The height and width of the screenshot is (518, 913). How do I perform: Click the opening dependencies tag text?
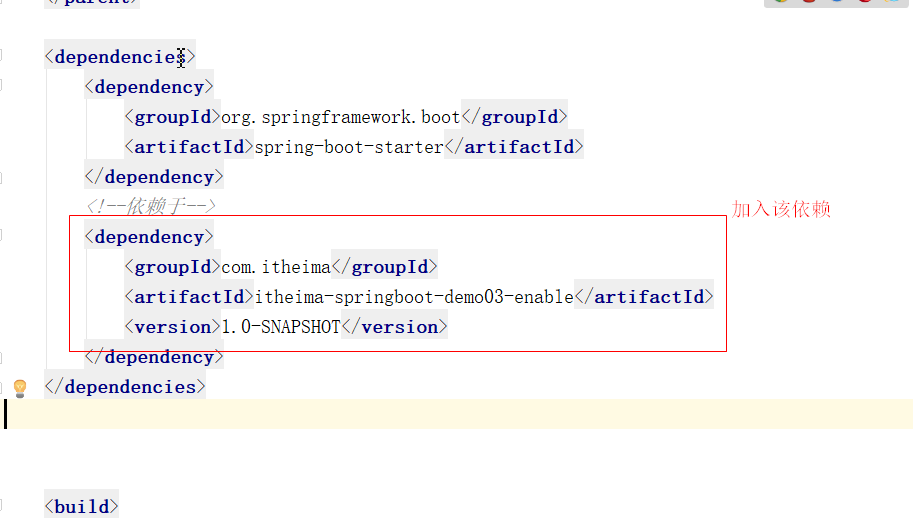click(x=120, y=57)
